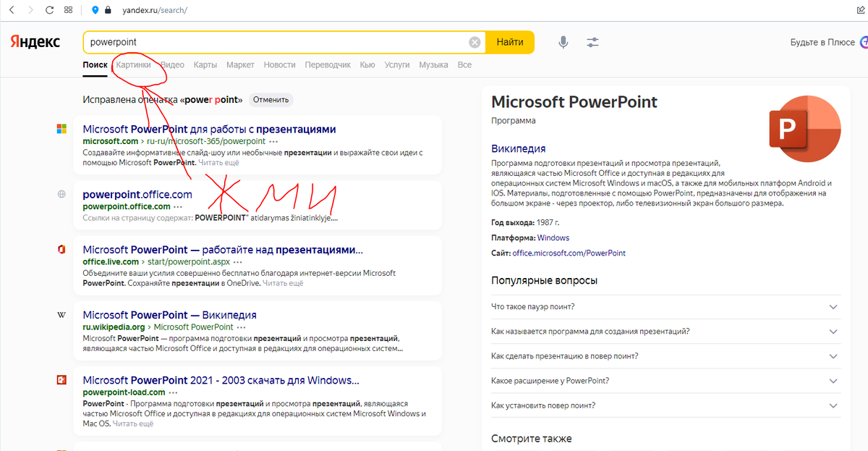Viewport: 868px width, 451px height.
Task: Switch to the Маркет tab
Action: (x=240, y=64)
